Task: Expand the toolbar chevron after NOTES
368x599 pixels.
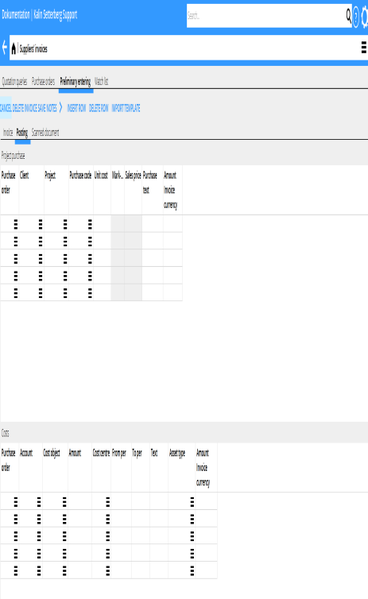Action: (60, 108)
